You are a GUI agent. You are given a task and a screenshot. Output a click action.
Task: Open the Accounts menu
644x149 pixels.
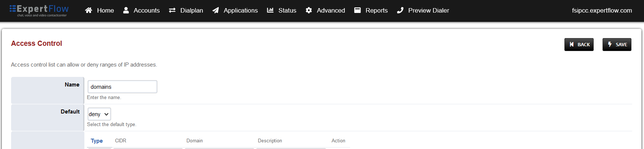coord(147,10)
